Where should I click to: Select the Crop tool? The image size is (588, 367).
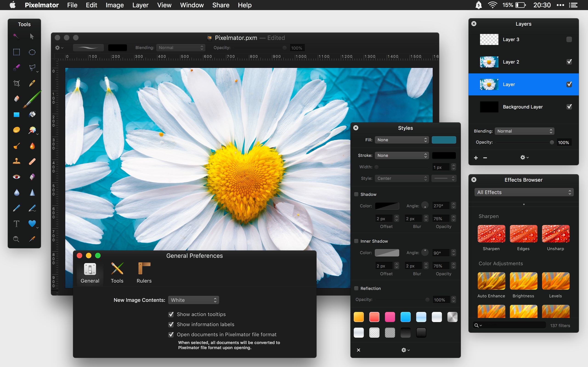tap(16, 82)
